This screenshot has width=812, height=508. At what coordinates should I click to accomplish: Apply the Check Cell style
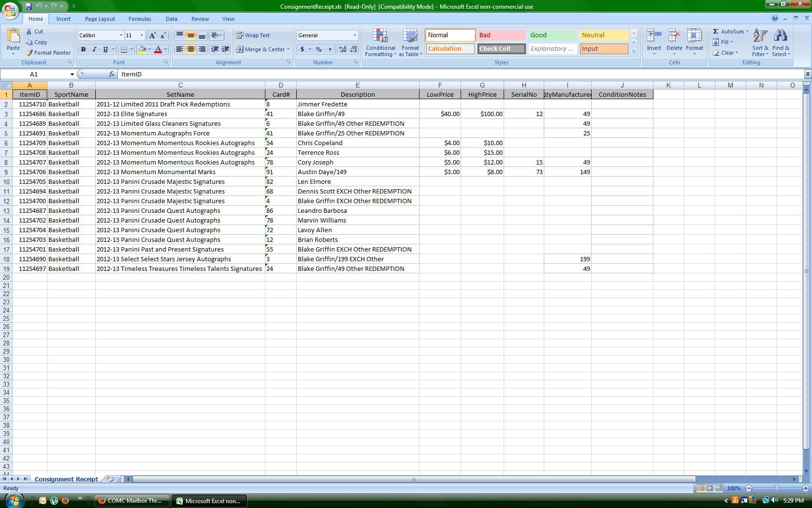pos(501,49)
